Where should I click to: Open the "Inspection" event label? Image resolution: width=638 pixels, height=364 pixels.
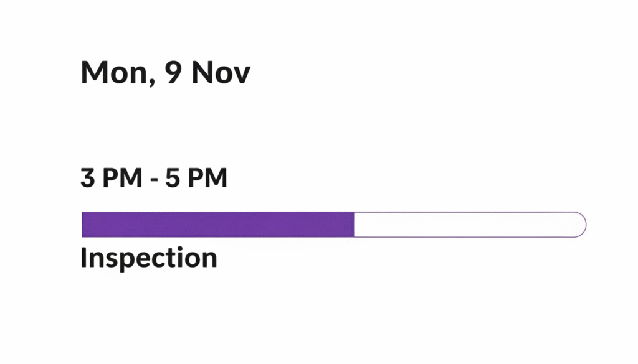coord(149,258)
